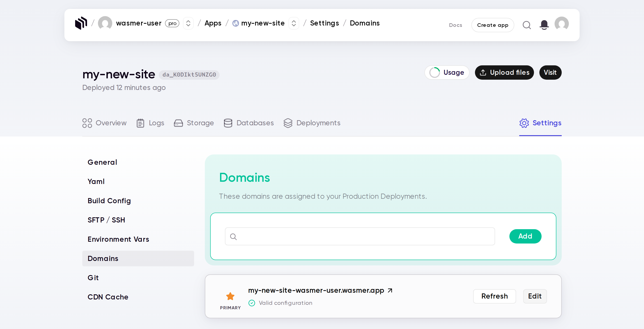Switch to the Logs tab
644x329 pixels.
[x=150, y=123]
